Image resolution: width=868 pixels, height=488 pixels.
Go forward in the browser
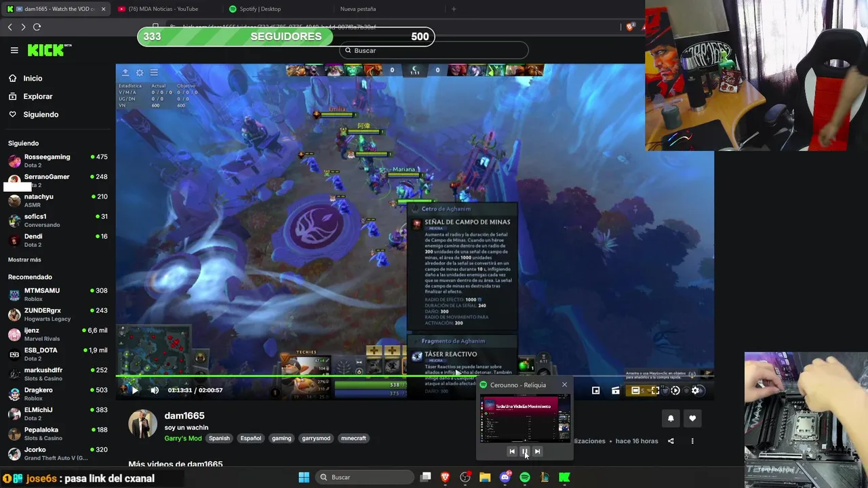[23, 27]
